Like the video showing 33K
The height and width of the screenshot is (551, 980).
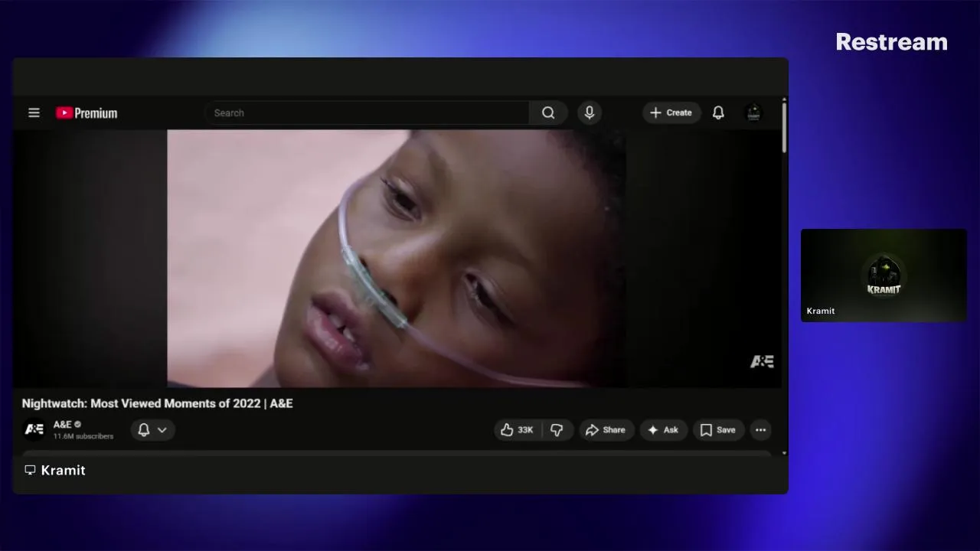coord(518,430)
